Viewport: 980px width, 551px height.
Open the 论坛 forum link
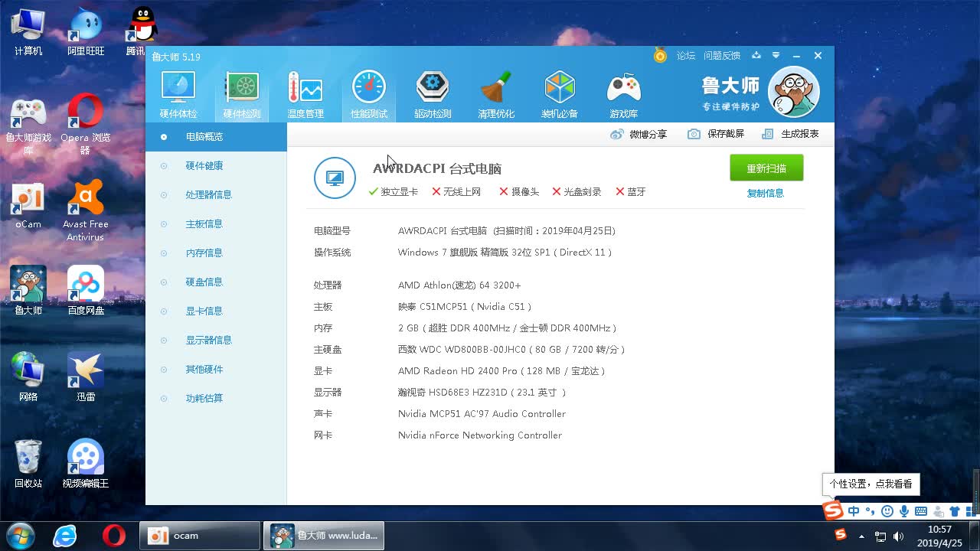click(x=686, y=56)
